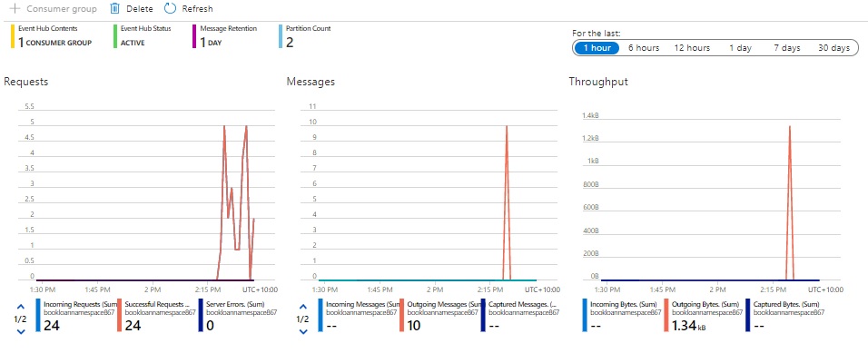This screenshot has height=353, width=868.
Task: Select the 1 hour time range
Action: (x=597, y=47)
